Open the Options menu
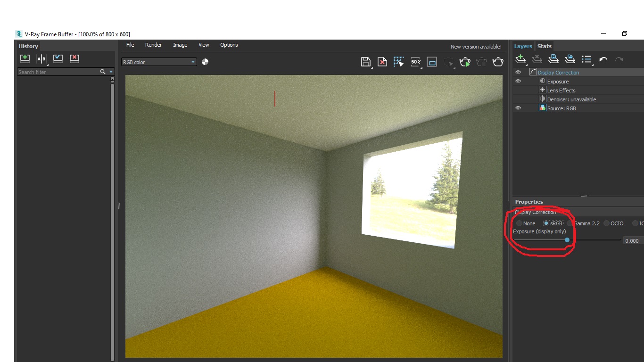This screenshot has width=644, height=362. tap(229, 45)
